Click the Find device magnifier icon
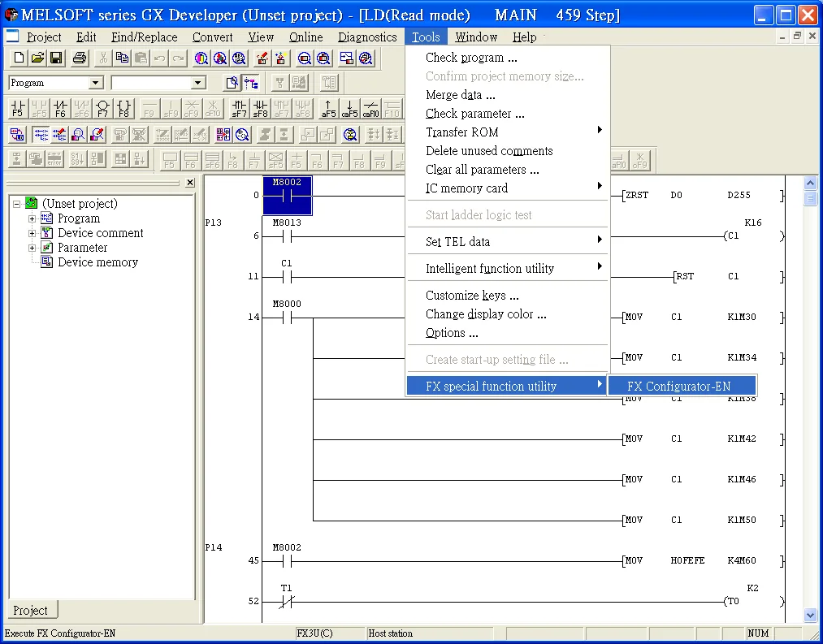 coord(201,58)
